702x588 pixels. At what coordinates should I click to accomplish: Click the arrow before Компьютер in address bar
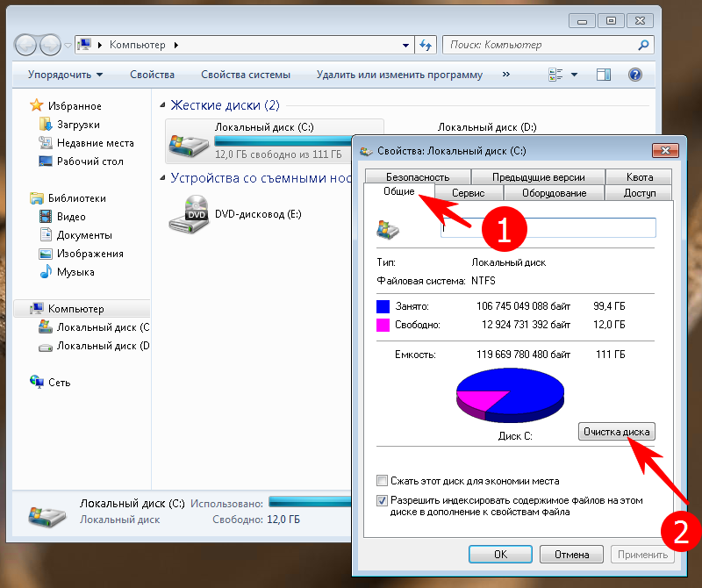coord(99,45)
